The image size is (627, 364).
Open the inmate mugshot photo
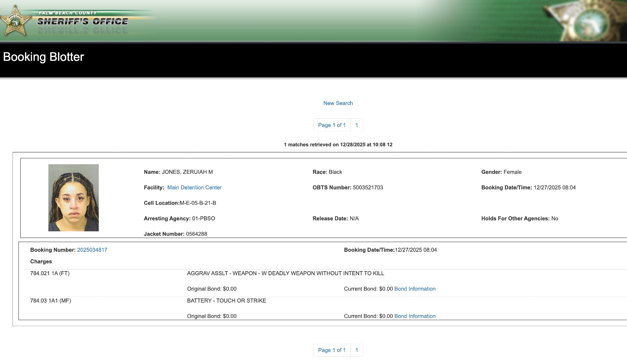coord(73,198)
